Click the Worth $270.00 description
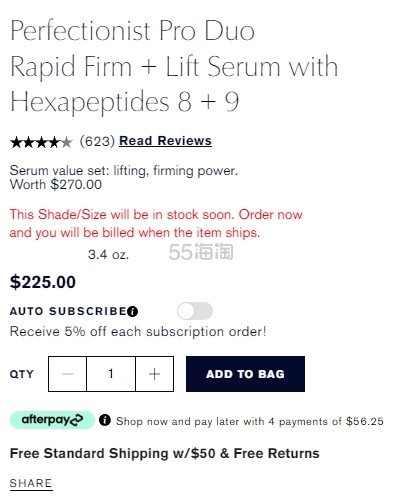The image size is (402, 503). click(x=56, y=185)
